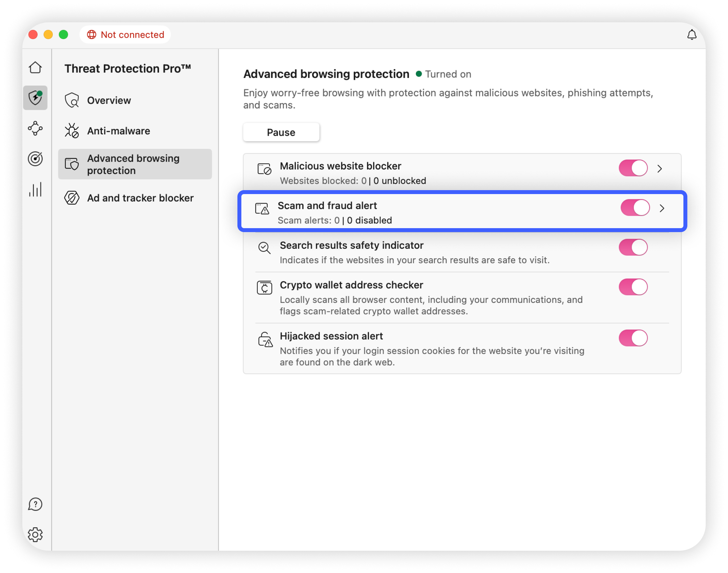This screenshot has width=728, height=573.
Task: Switch off Crypto wallet address checker
Action: (633, 287)
